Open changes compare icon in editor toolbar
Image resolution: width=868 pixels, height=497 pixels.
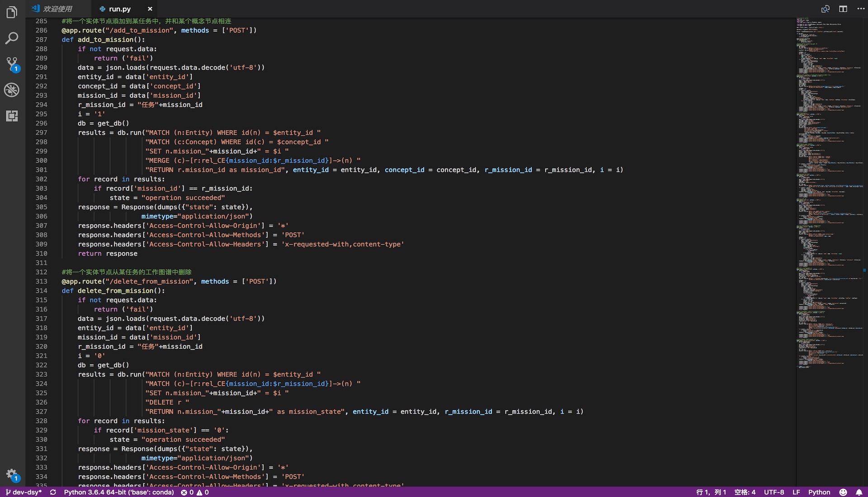click(x=826, y=9)
